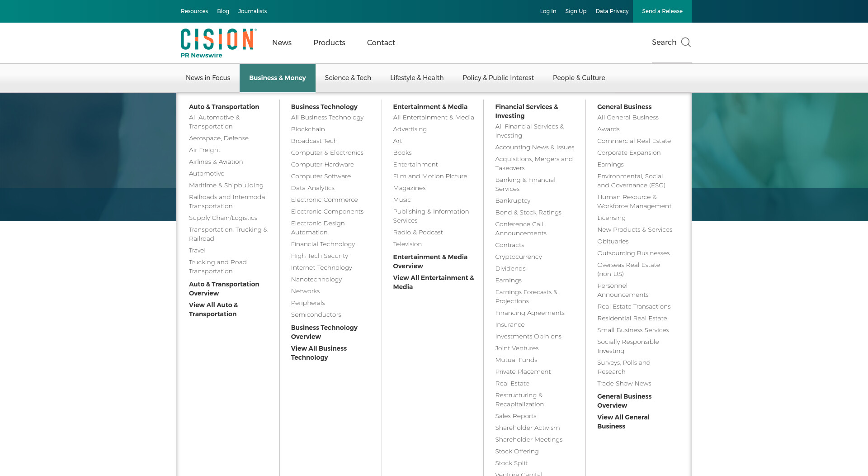Select the Science & Tech tab

pyautogui.click(x=348, y=78)
